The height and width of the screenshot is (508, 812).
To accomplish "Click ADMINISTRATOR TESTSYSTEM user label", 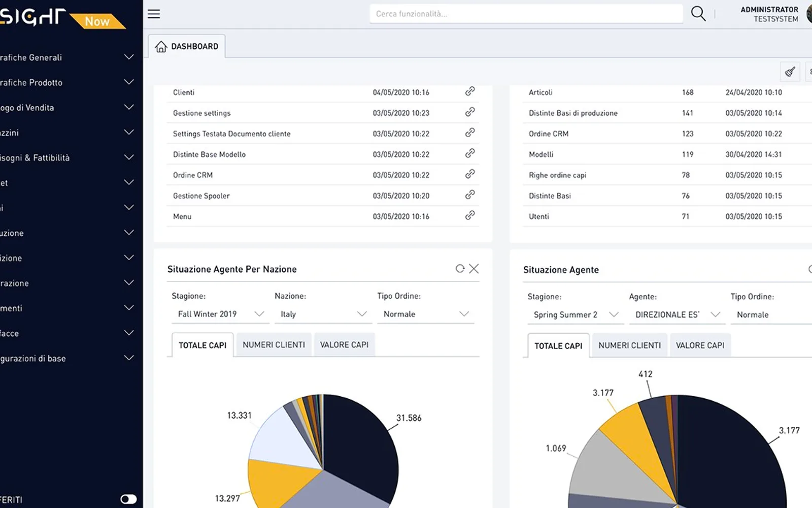I will 769,14.
